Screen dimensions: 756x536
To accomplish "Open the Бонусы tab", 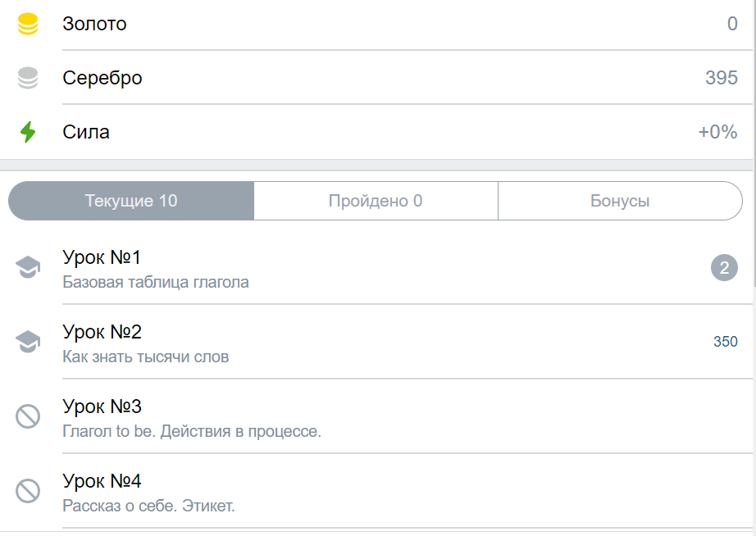I will click(620, 201).
